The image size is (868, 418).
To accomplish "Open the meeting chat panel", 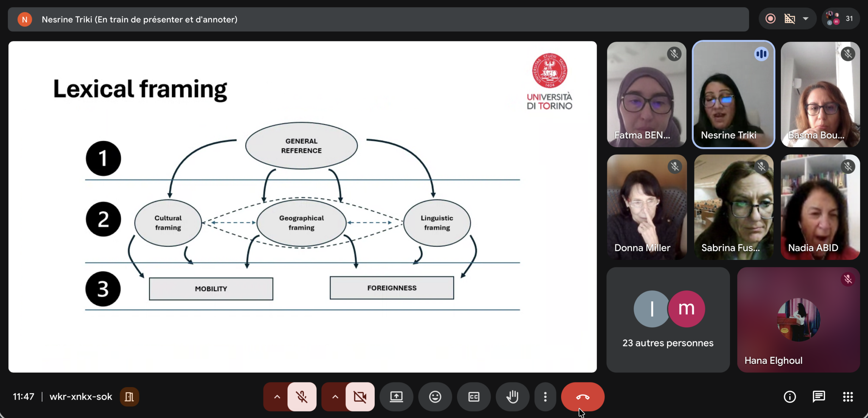I will click(x=819, y=397).
